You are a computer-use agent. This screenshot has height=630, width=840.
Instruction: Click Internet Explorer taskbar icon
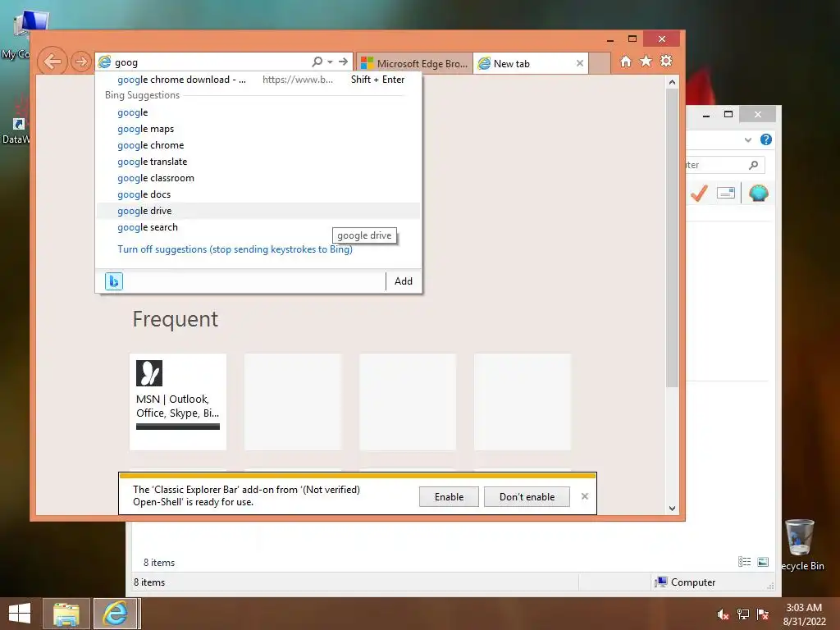click(x=116, y=614)
